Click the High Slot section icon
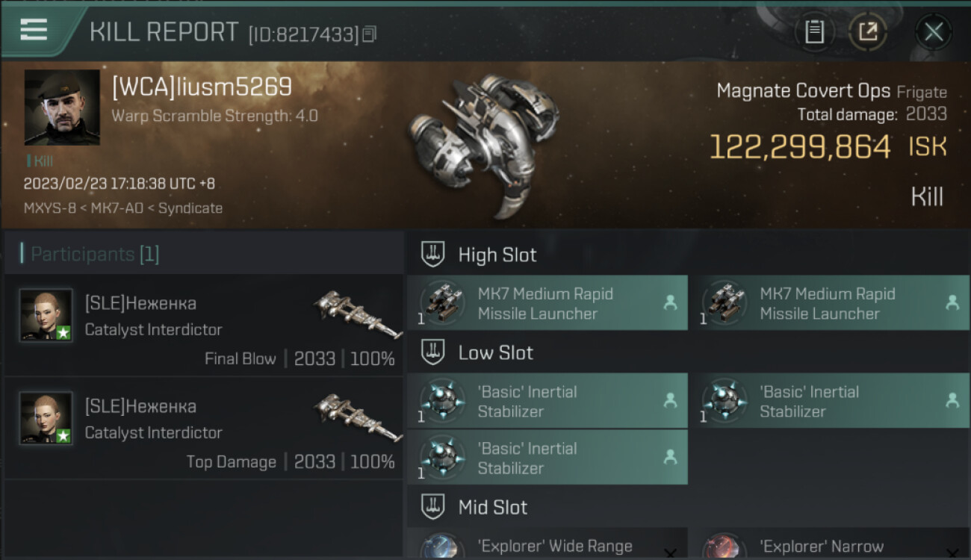 (x=433, y=255)
